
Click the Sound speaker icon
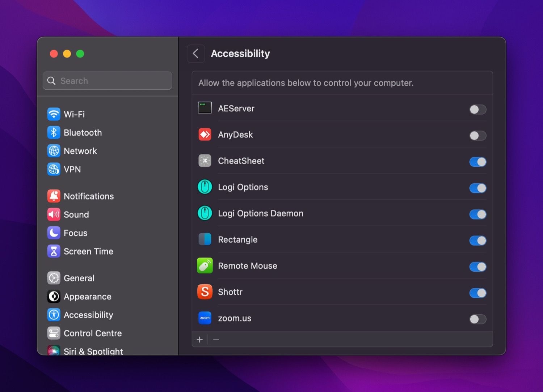click(x=54, y=214)
